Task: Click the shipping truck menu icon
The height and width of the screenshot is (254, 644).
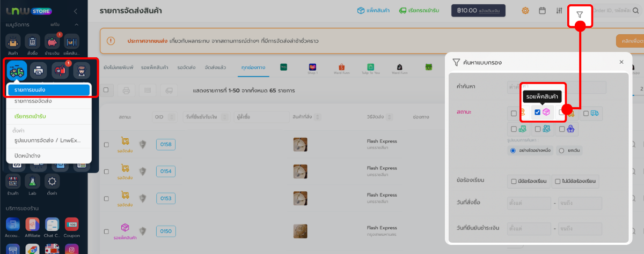Action: tap(17, 70)
